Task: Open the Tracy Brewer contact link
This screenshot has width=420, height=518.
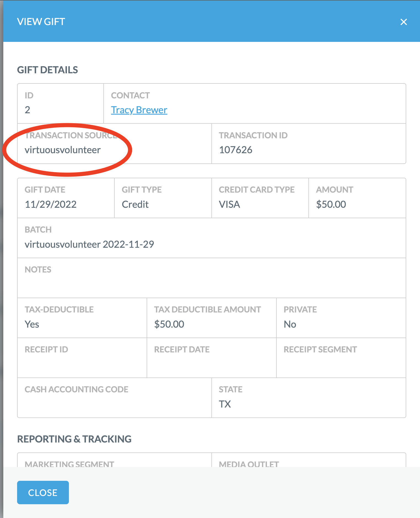Action: [139, 110]
